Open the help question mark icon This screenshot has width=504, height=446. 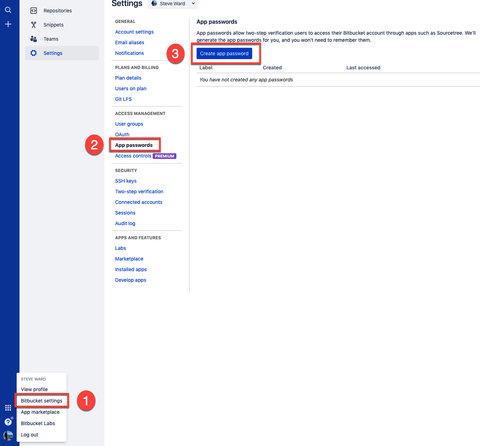point(8,422)
